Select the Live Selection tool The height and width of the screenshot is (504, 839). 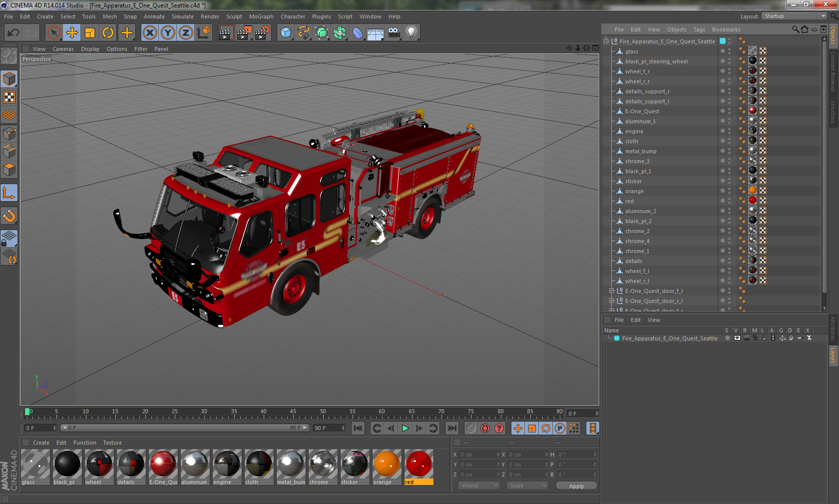click(53, 33)
